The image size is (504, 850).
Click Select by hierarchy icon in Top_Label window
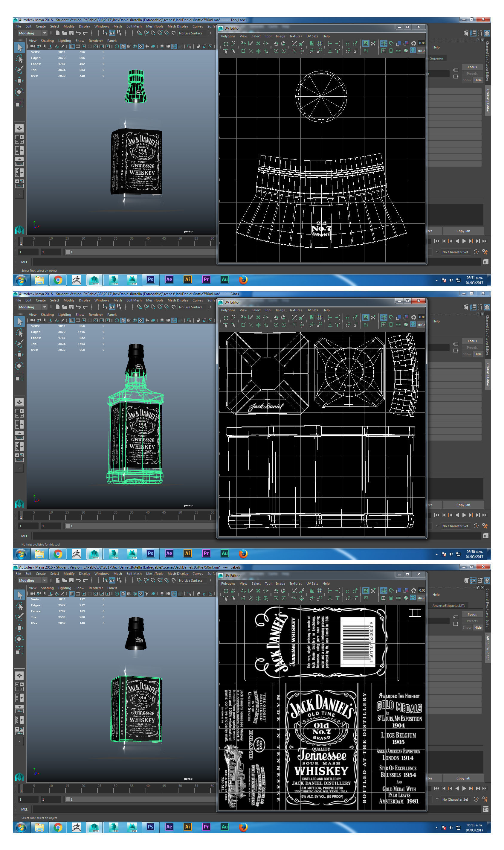[x=105, y=33]
